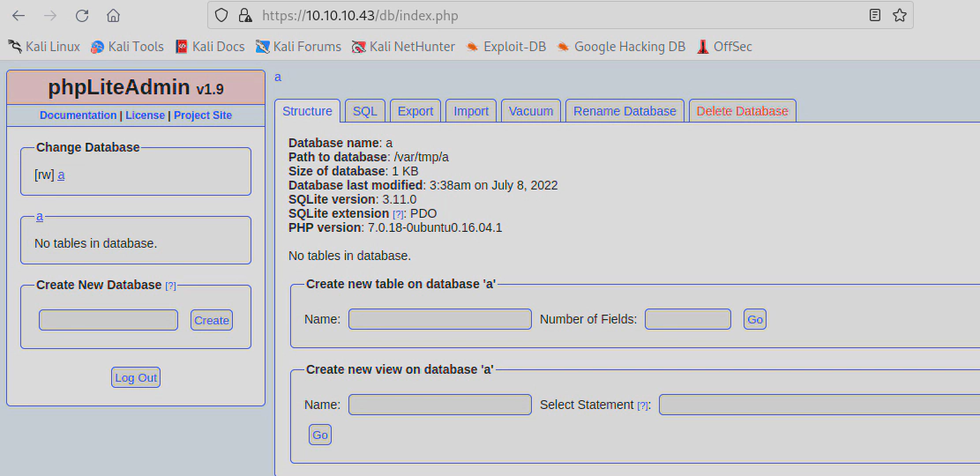Viewport: 980px width, 476px height.
Task: Switch to the SQL tab
Action: (364, 111)
